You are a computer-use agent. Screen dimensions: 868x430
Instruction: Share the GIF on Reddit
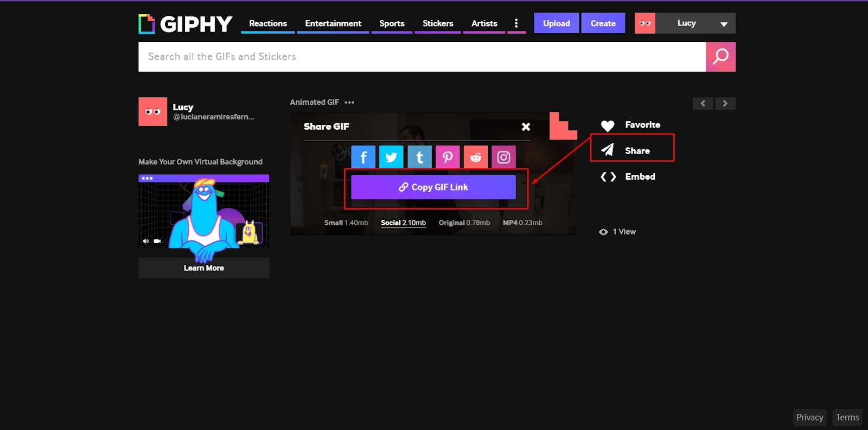click(x=476, y=157)
